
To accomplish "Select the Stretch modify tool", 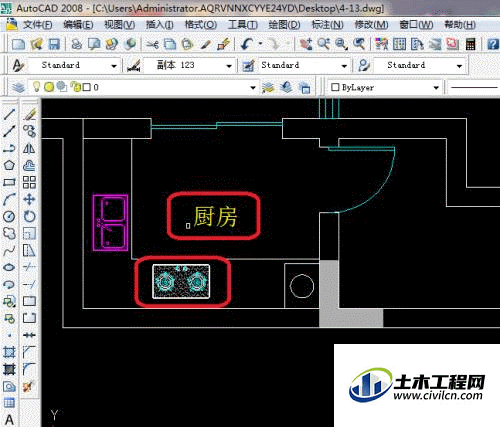I will (29, 250).
